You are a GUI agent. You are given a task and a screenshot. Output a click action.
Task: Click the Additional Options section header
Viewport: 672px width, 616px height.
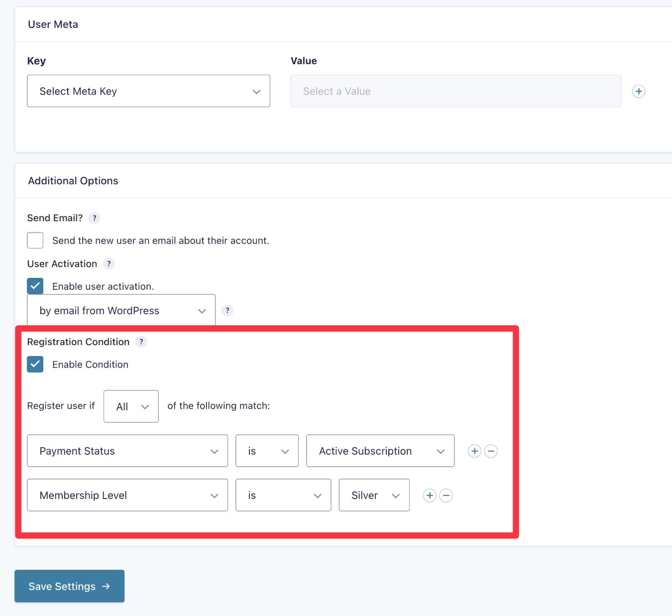[73, 180]
